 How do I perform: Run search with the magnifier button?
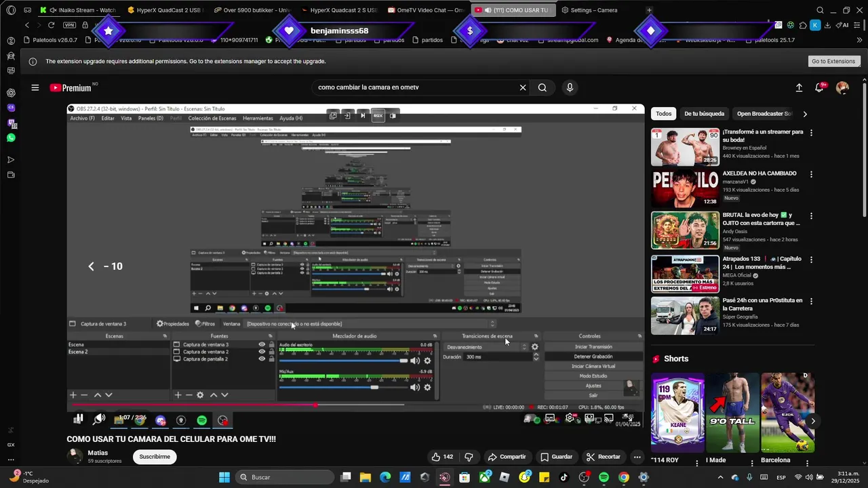(542, 87)
